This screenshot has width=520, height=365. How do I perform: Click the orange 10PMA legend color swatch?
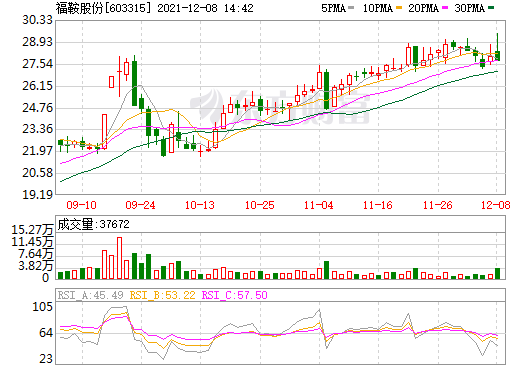tap(399, 7)
